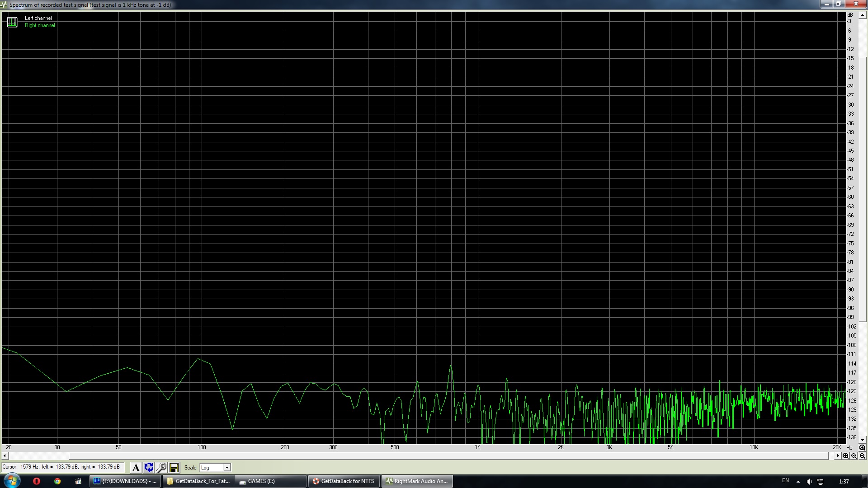Screen dimensions: 868x488
Task: Toggle the grid icon beside the channel legend
Action: pyautogui.click(x=12, y=22)
